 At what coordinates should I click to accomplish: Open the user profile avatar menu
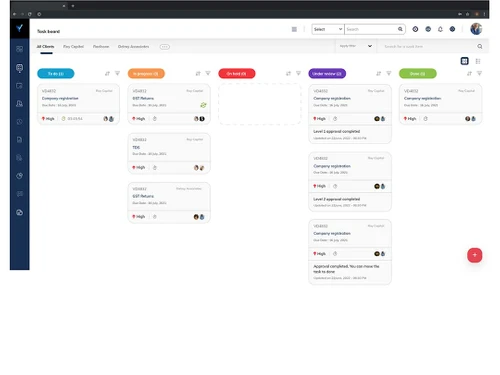[476, 29]
